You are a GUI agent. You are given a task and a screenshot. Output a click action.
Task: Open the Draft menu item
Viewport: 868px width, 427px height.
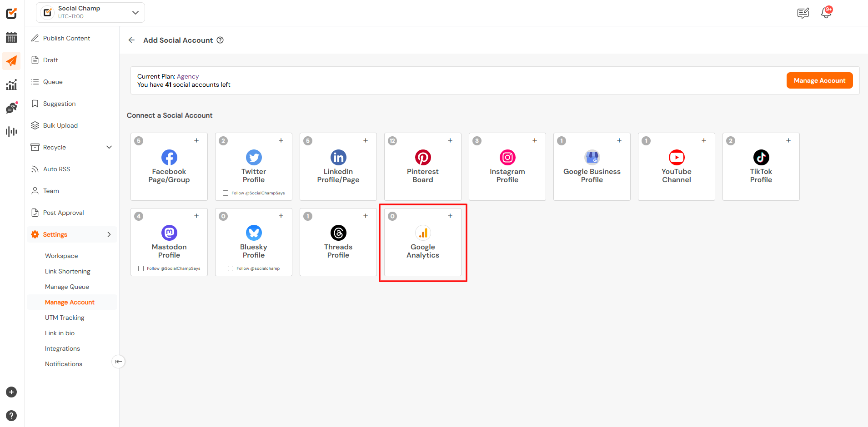tap(50, 60)
